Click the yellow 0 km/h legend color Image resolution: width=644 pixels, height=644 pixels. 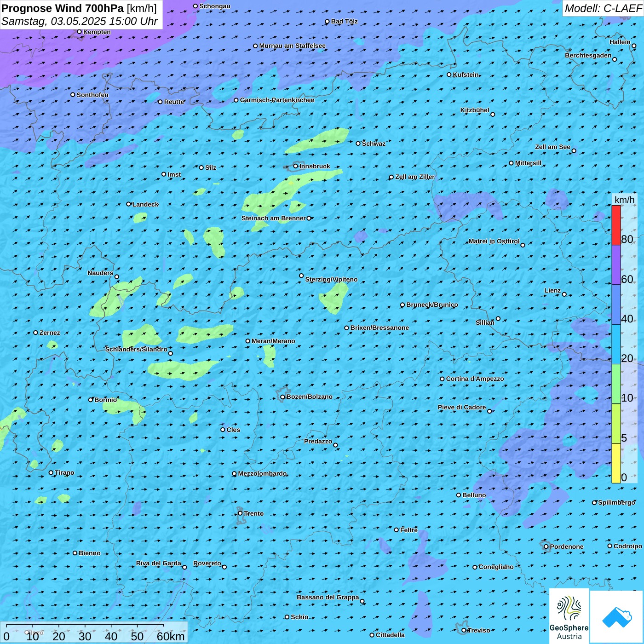[x=616, y=463]
